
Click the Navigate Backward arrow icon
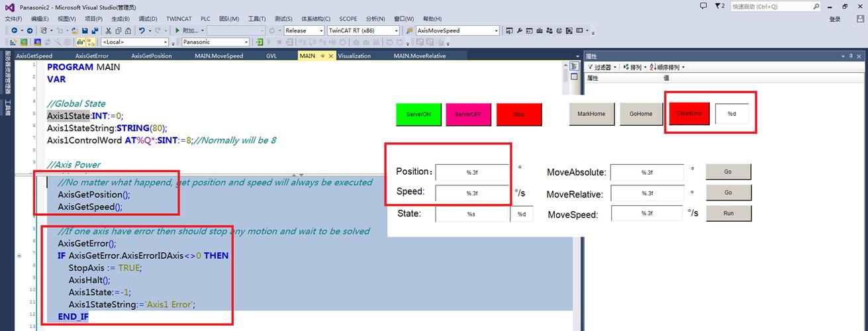(x=15, y=30)
